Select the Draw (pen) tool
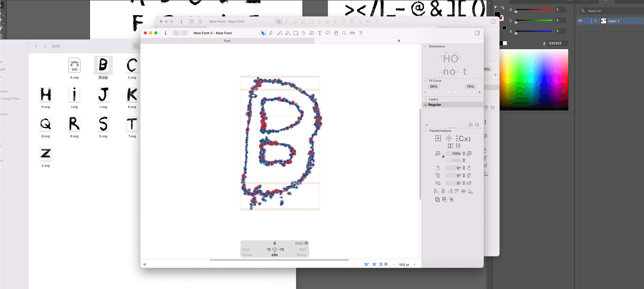The image size is (644, 289). [271, 33]
